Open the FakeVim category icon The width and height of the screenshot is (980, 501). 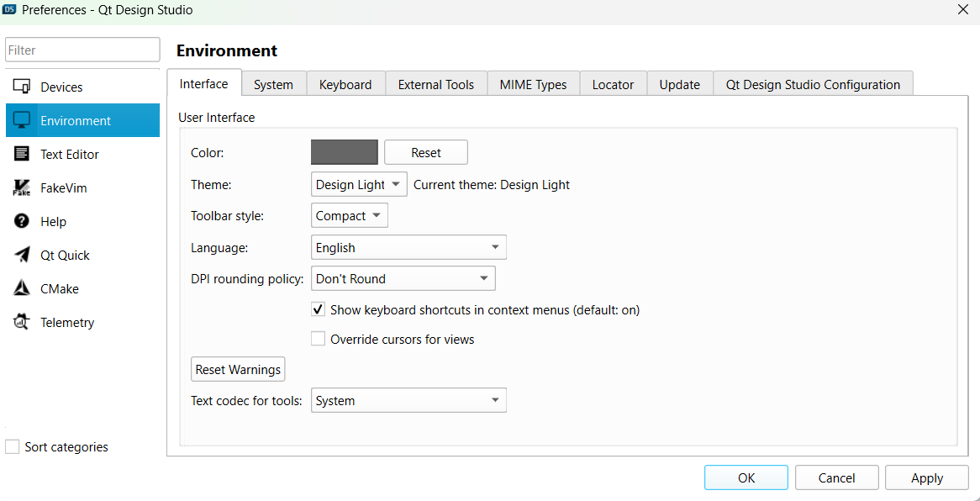click(22, 187)
